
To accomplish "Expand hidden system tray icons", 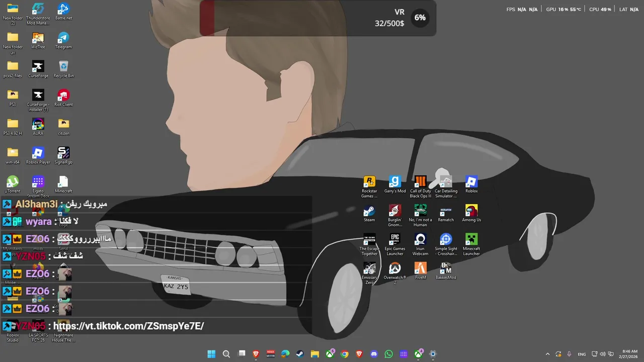I will (547, 354).
